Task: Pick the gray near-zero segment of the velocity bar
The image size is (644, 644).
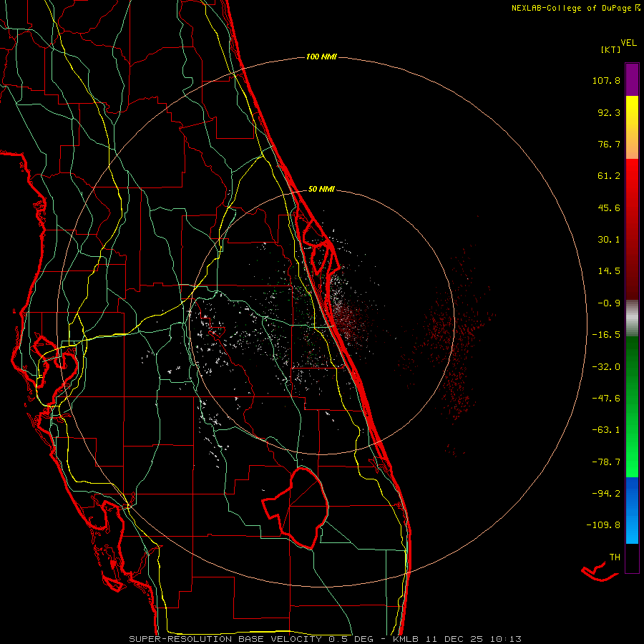Action: (x=632, y=318)
